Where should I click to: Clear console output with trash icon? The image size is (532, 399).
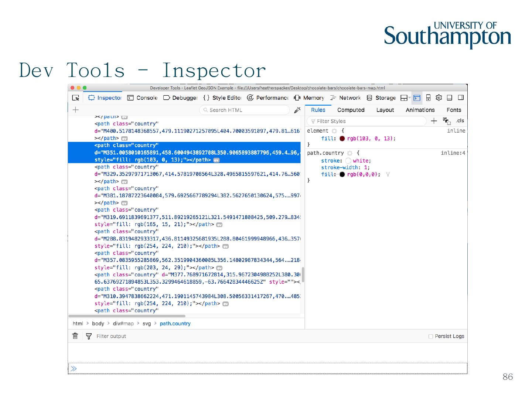(x=75, y=336)
